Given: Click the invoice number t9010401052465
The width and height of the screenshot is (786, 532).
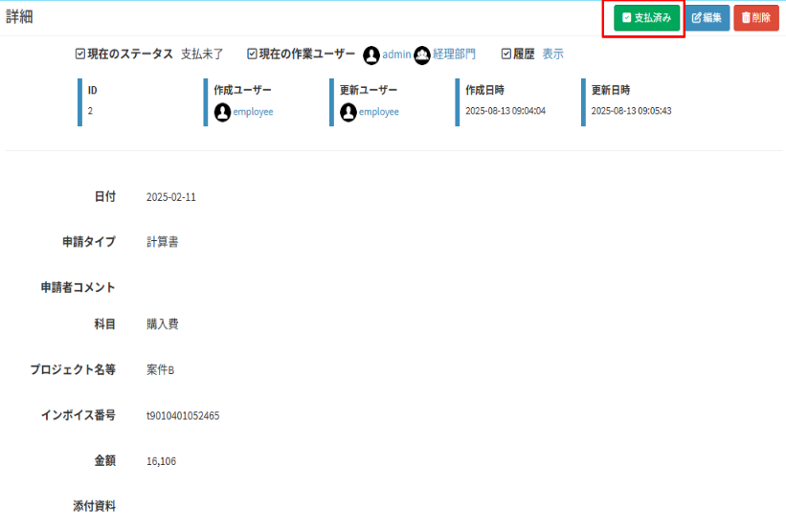Looking at the screenshot, I should click(x=183, y=416).
